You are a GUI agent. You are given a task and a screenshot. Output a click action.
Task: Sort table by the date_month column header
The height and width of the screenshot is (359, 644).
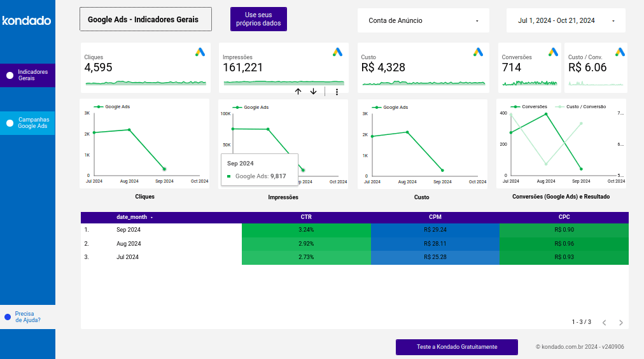coord(132,217)
